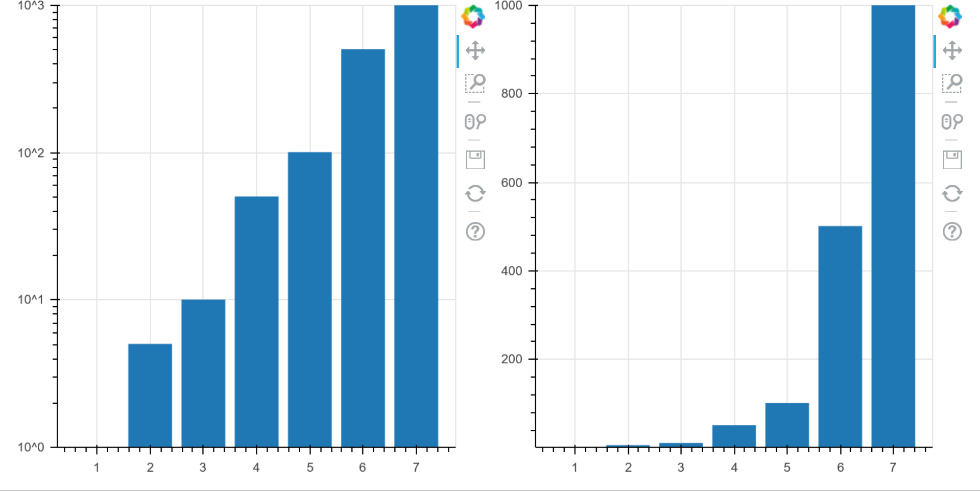
Task: Click the Reset icon on right plot
Action: pos(952,193)
